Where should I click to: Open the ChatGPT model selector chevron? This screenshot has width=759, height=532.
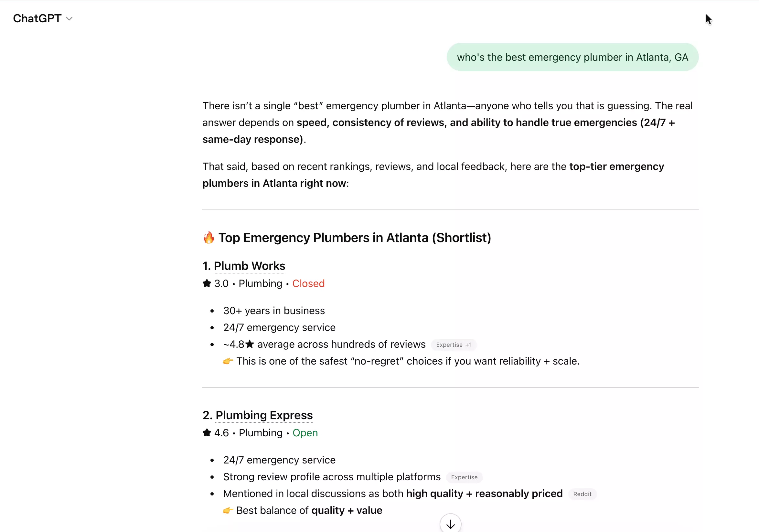69,18
